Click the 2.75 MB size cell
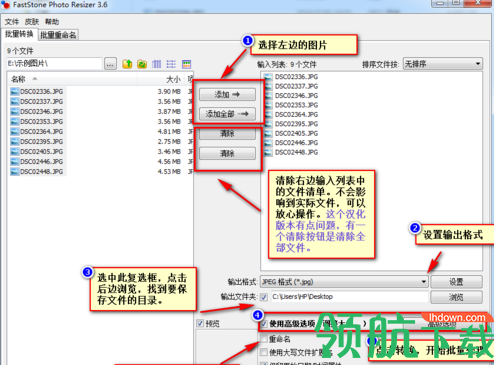The image size is (494, 365). coord(169,141)
